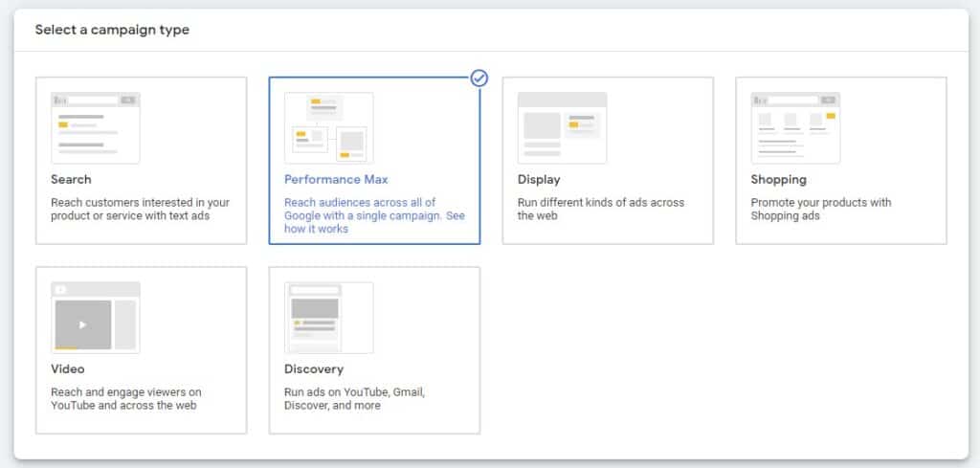Click 'Promote your products with Shopping ads' text
This screenshot has width=980, height=468.
(x=821, y=210)
